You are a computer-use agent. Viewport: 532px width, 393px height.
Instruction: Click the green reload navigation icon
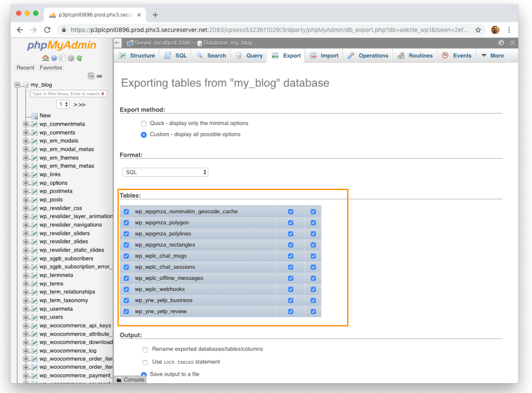[x=79, y=58]
